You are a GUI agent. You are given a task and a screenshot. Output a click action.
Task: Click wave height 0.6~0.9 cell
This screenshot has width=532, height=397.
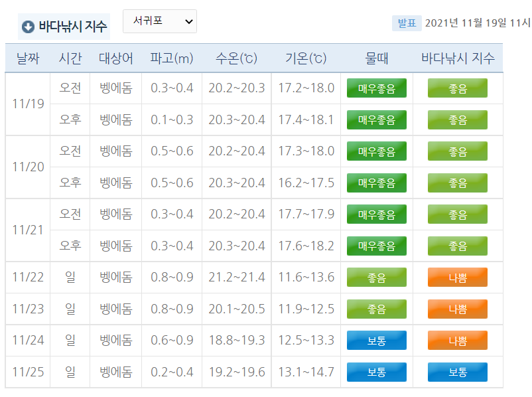tap(172, 341)
